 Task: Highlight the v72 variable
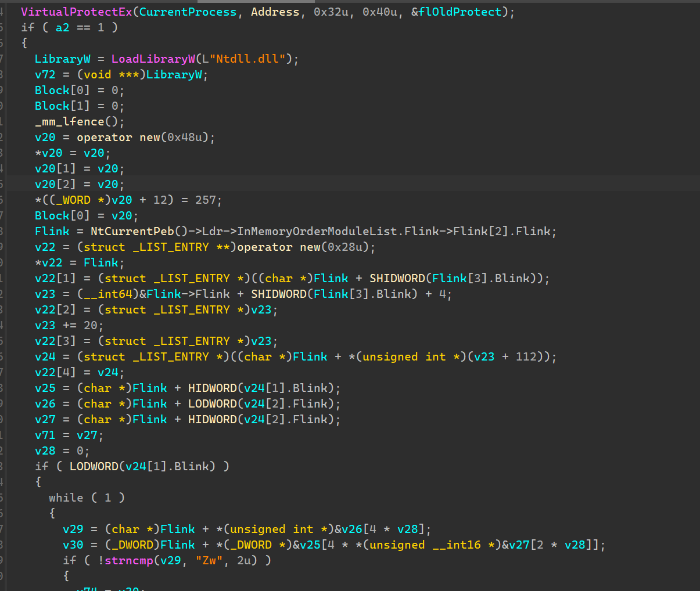coord(45,74)
